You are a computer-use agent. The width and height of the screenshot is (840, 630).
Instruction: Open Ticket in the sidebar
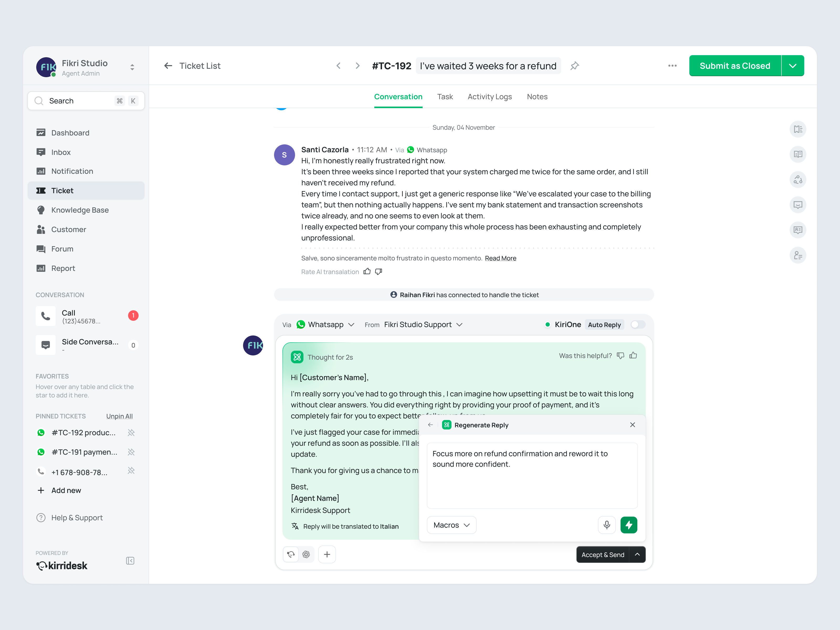[86, 191]
